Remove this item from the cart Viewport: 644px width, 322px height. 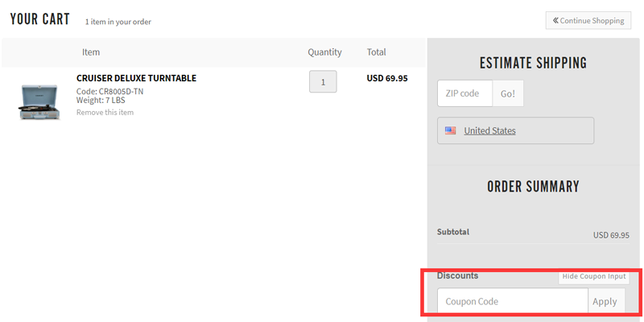105,112
